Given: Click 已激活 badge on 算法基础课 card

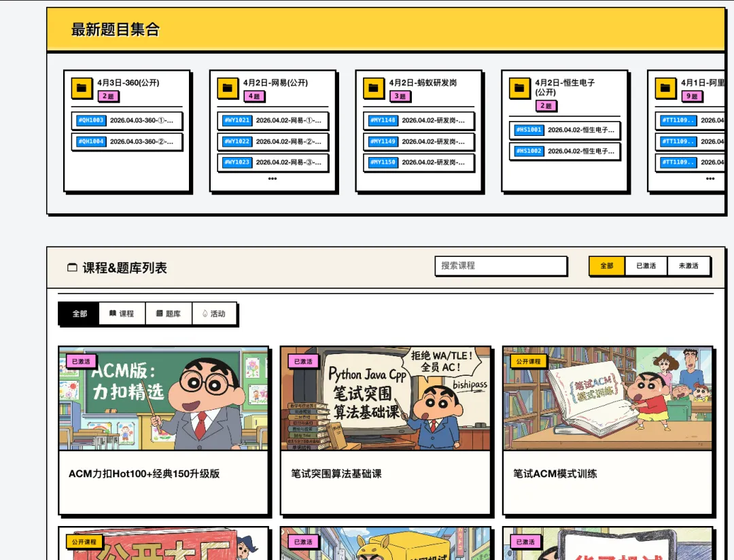Looking at the screenshot, I should (x=303, y=362).
